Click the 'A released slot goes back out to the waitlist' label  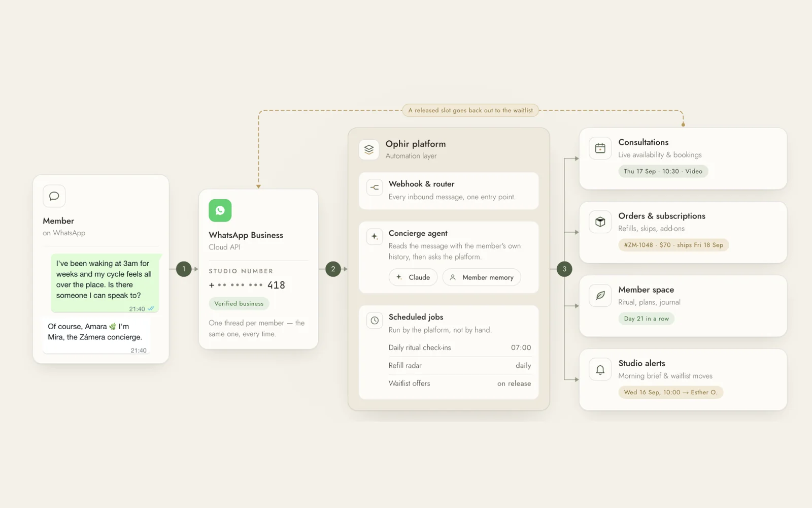(470, 110)
